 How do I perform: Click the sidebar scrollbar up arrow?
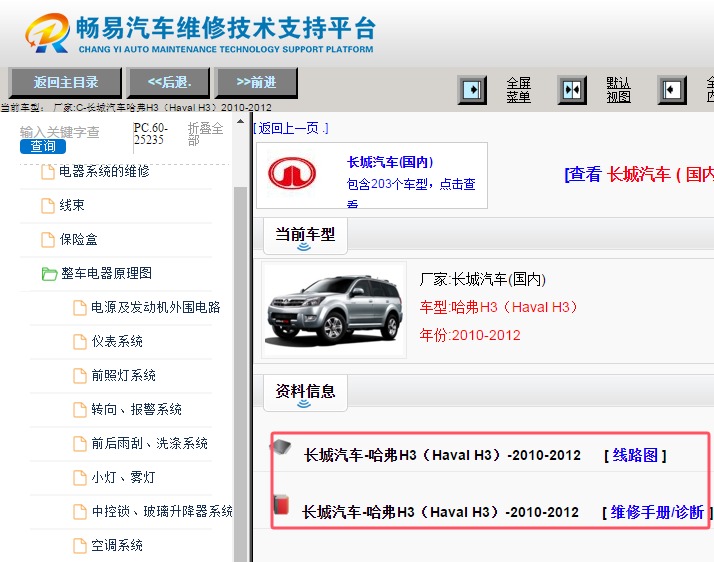pos(240,122)
